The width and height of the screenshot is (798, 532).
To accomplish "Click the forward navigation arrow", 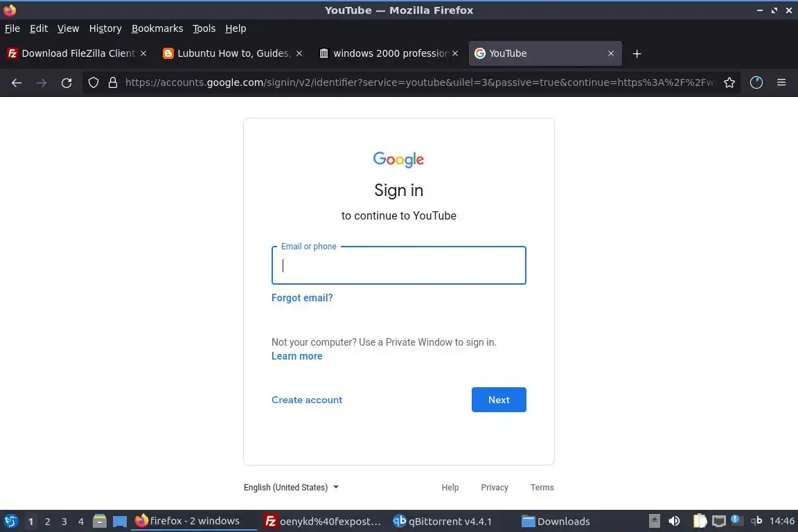I will coord(42,82).
